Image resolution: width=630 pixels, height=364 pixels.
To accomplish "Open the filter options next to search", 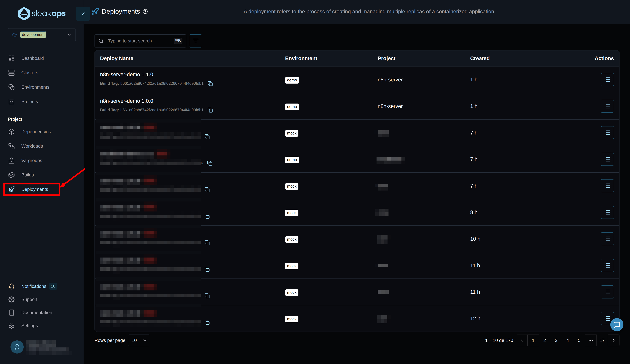I will point(195,41).
